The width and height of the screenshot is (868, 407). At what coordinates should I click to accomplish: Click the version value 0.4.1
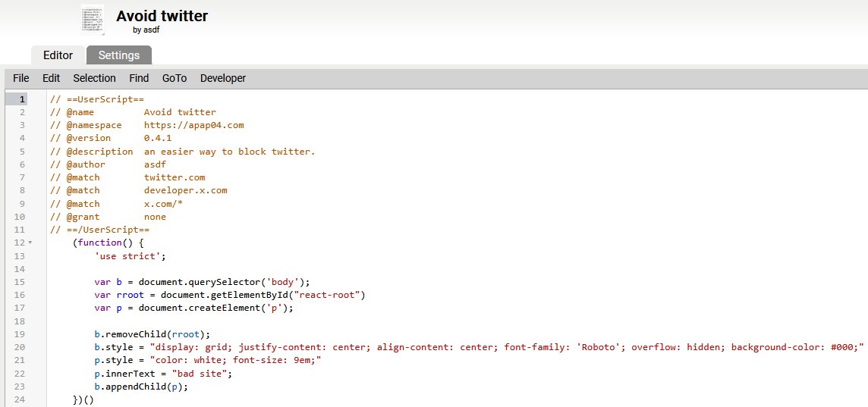[158, 138]
